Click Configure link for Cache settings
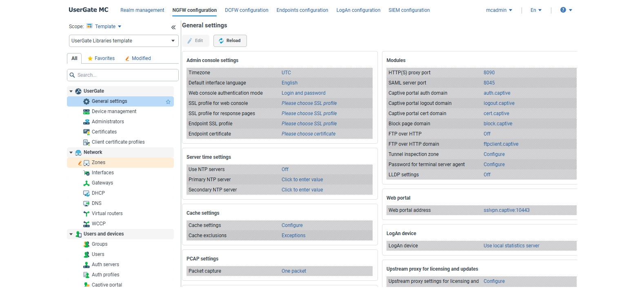Viewport: 644px width, 289px height. click(292, 225)
